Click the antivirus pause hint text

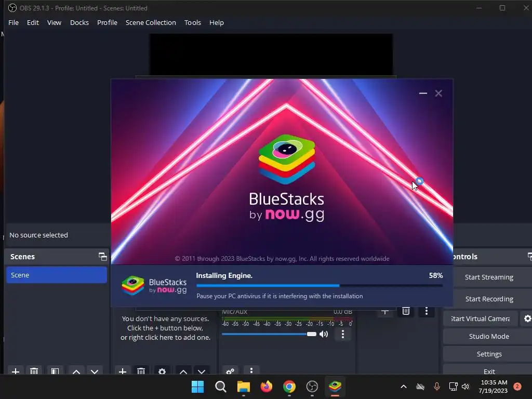coord(280,296)
